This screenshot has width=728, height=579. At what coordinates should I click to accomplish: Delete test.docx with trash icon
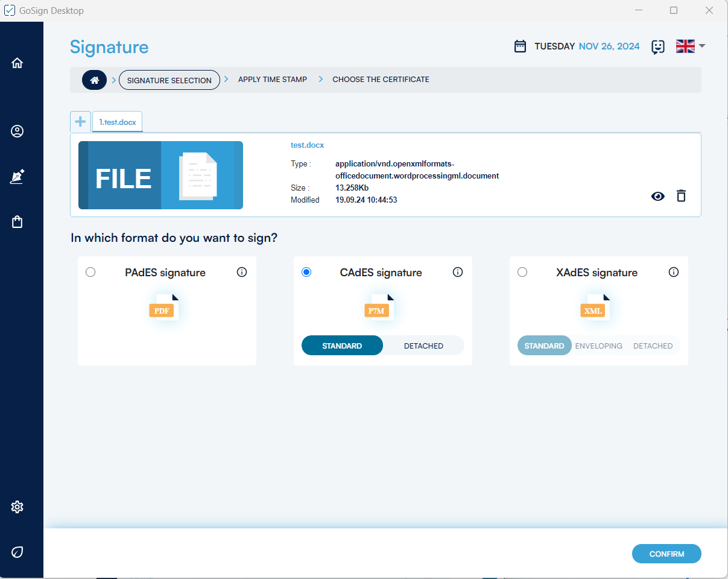click(681, 196)
